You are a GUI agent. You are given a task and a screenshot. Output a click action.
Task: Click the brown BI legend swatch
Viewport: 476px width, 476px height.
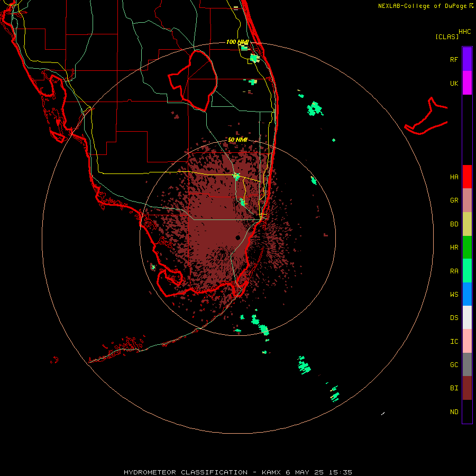[x=467, y=388]
